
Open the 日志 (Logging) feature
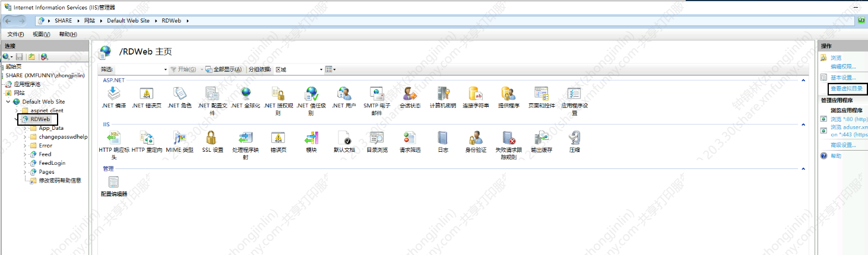[x=443, y=138]
